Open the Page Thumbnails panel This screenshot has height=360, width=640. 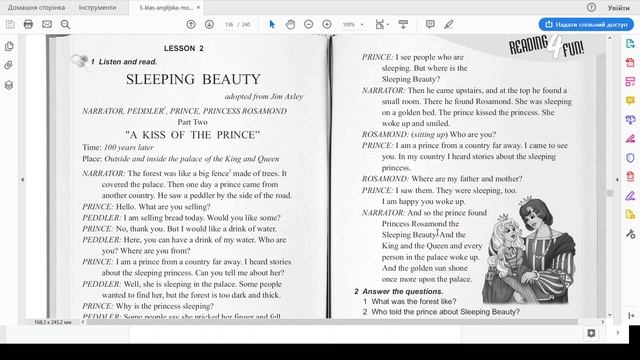(9, 46)
